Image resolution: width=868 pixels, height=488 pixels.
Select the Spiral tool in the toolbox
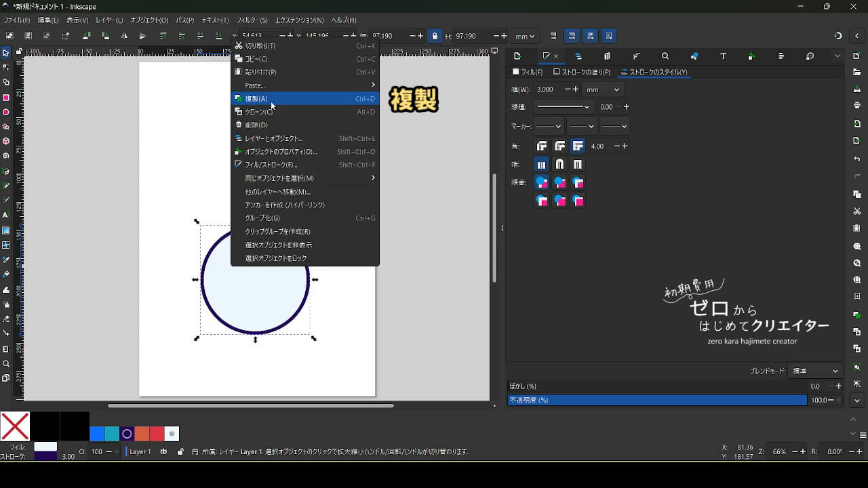coord(6,156)
